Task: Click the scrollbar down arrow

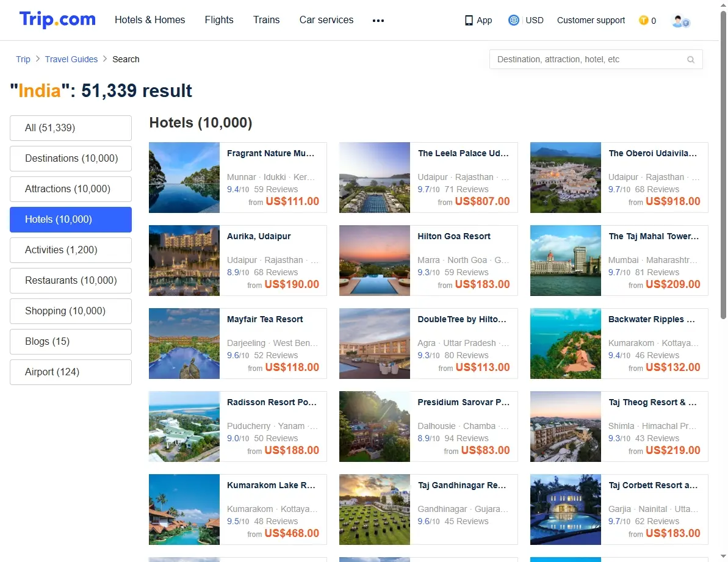Action: click(723, 556)
